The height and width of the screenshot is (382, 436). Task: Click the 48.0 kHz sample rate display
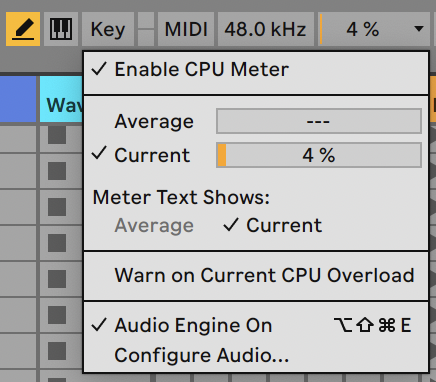coord(266,29)
